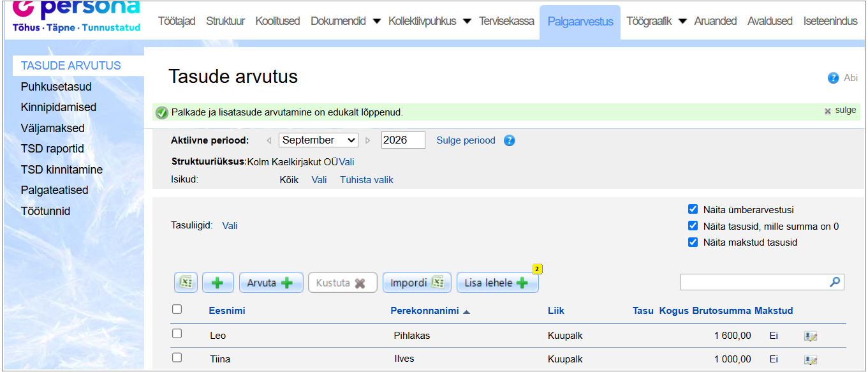This screenshot has width=868, height=372.
Task: Open Puhkusetasud in the sidebar
Action: click(x=56, y=87)
